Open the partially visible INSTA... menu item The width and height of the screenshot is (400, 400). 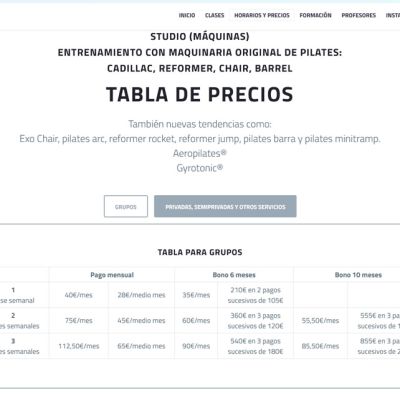click(393, 15)
